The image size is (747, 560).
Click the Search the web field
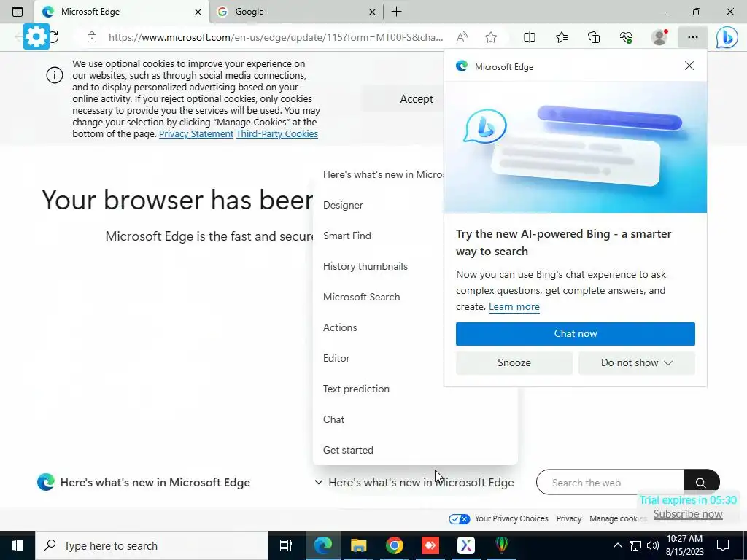tap(611, 483)
